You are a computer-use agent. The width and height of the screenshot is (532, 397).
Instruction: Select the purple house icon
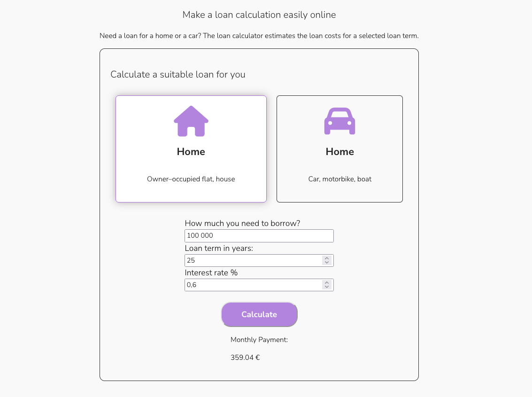[x=191, y=121]
